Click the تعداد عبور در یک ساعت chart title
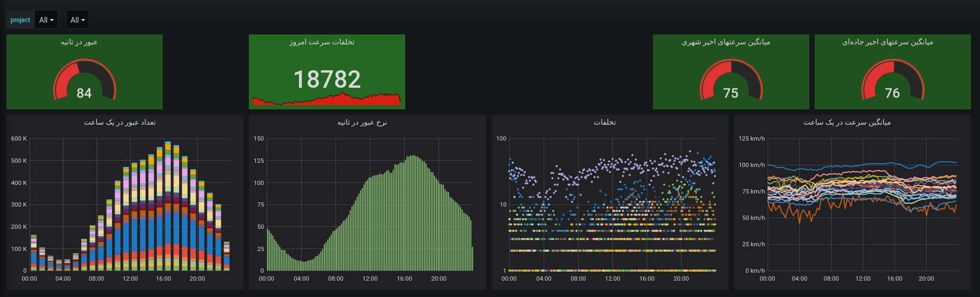Screen dimensions: 980x297 [x=120, y=123]
